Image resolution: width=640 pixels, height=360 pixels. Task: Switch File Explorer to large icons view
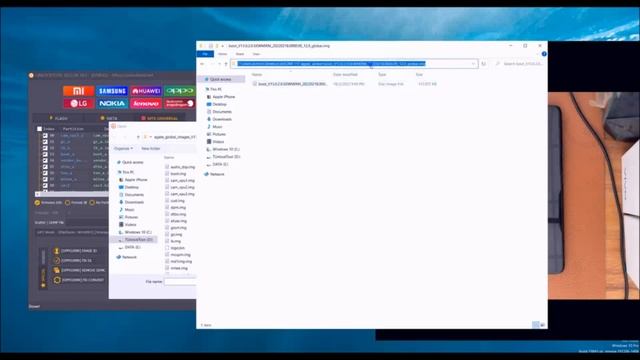[542, 325]
